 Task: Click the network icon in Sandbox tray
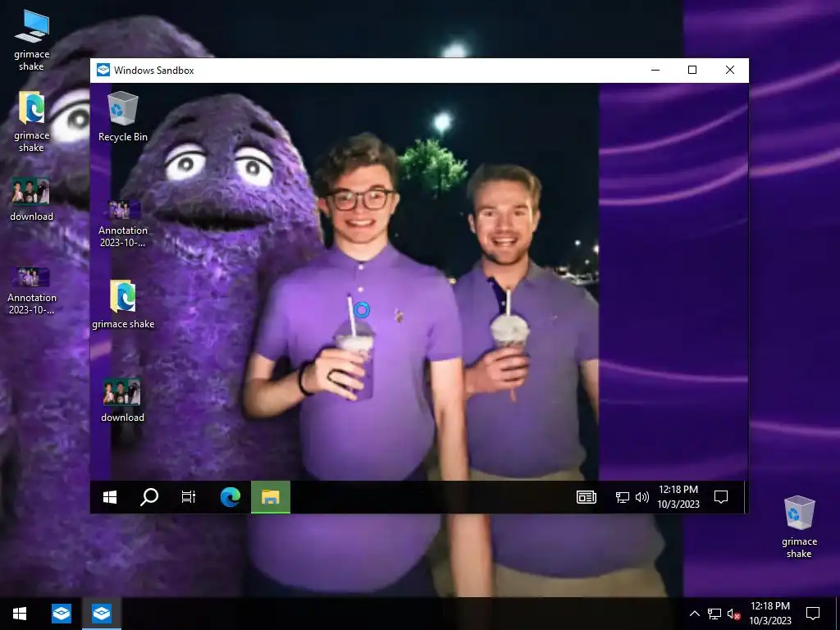(623, 497)
